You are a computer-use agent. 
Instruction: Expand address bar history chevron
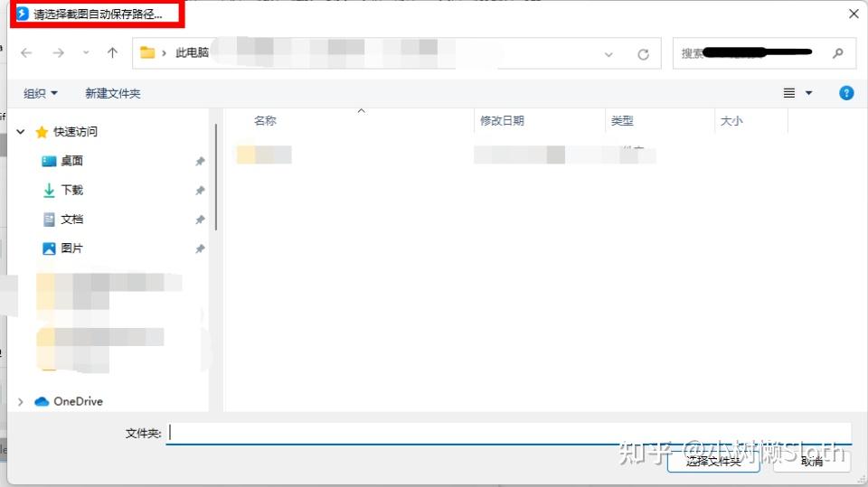pyautogui.click(x=609, y=54)
